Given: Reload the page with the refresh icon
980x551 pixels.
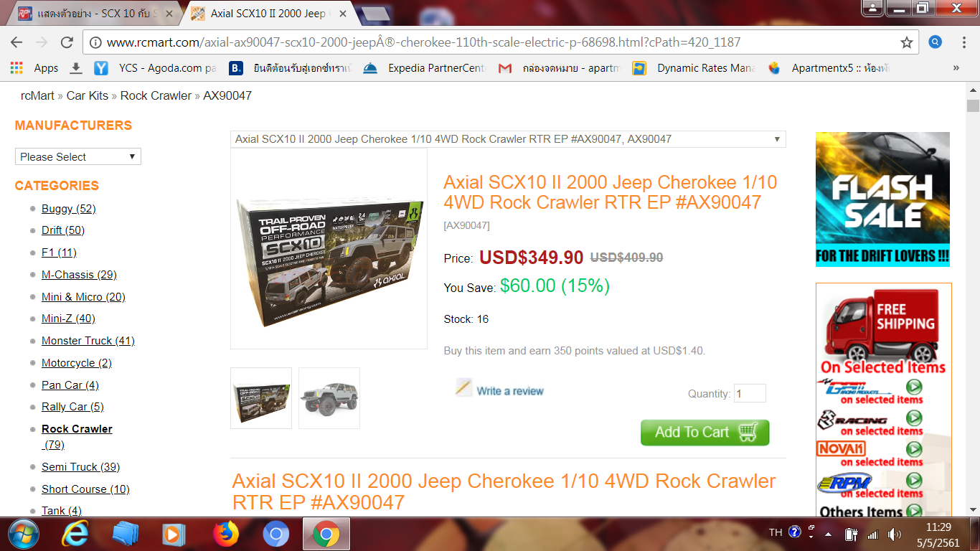Looking at the screenshot, I should [x=67, y=42].
